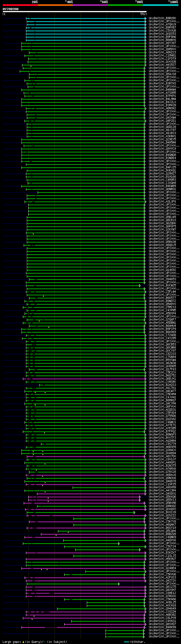Select the UniRef100_C4YPN5 label
Screen dimensions: 181x644
click(x=162, y=310)
